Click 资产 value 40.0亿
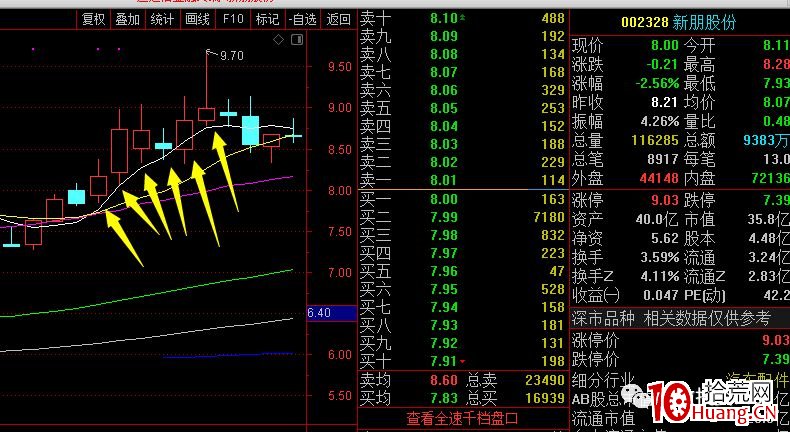 (x=657, y=219)
